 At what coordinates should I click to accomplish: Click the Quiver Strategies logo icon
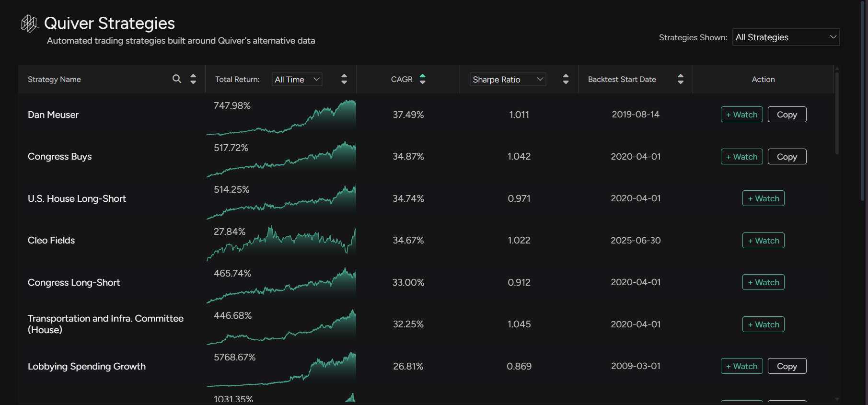(x=29, y=23)
